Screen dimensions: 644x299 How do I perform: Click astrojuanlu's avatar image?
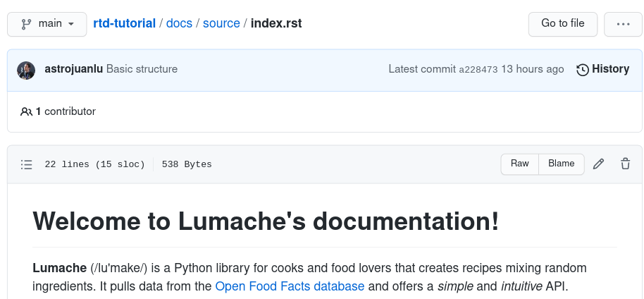(x=26, y=70)
